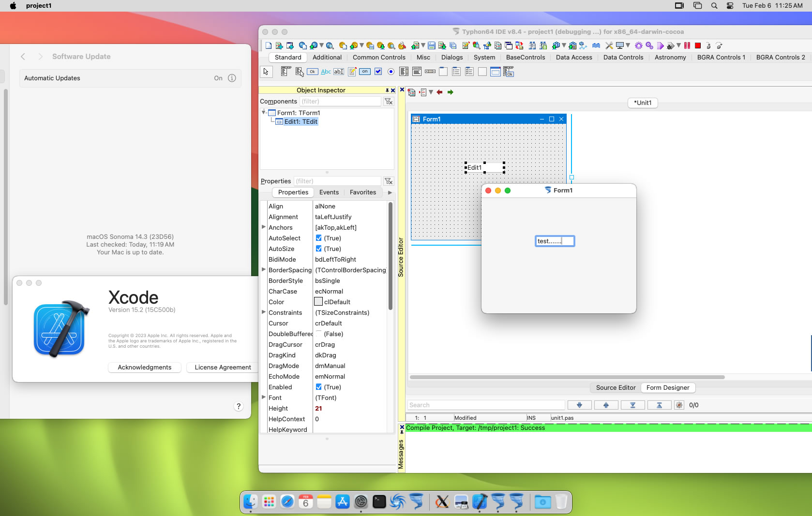Click the Step Over toolbar icon
This screenshot has width=812, height=516.
coord(719,45)
